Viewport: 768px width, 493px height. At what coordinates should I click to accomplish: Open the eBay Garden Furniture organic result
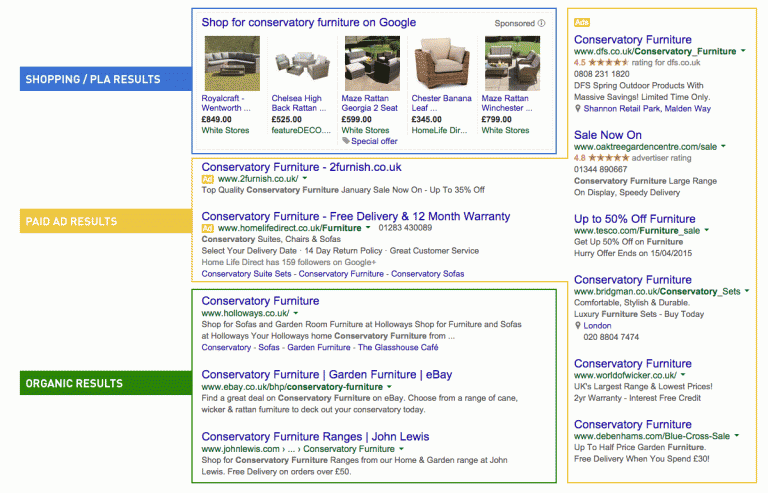point(327,375)
